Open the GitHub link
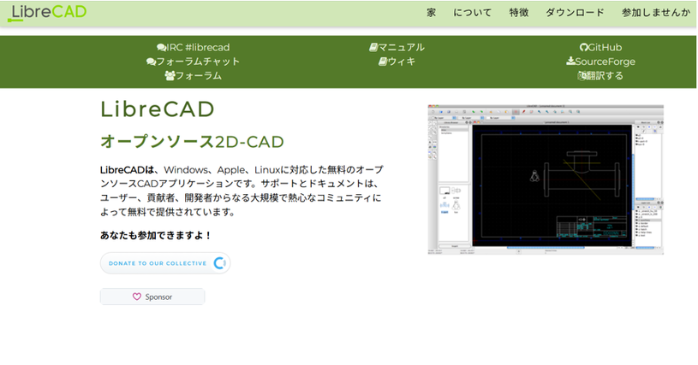The width and height of the screenshot is (698, 365). [605, 47]
